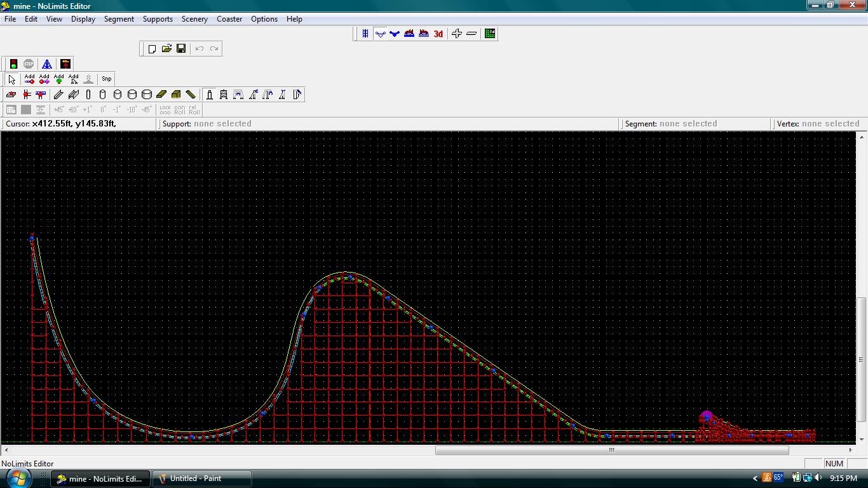Show hidden tray icons arrow
The height and width of the screenshot is (488, 868).
click(755, 478)
